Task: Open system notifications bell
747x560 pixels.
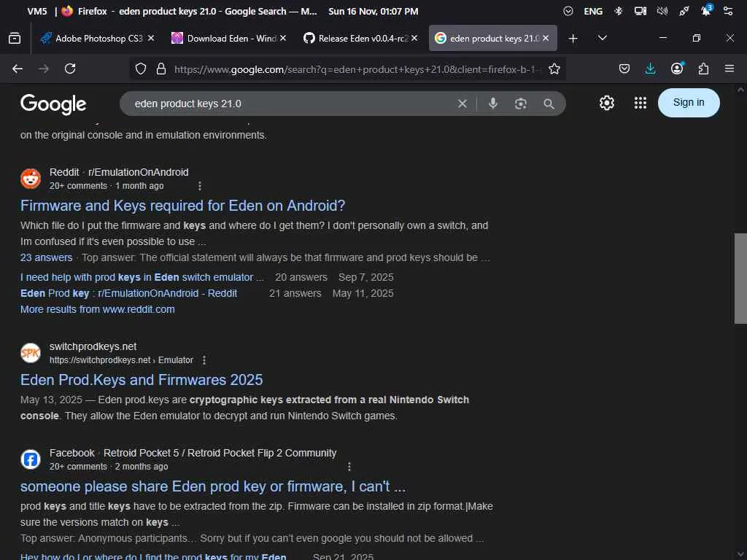Action: click(706, 11)
